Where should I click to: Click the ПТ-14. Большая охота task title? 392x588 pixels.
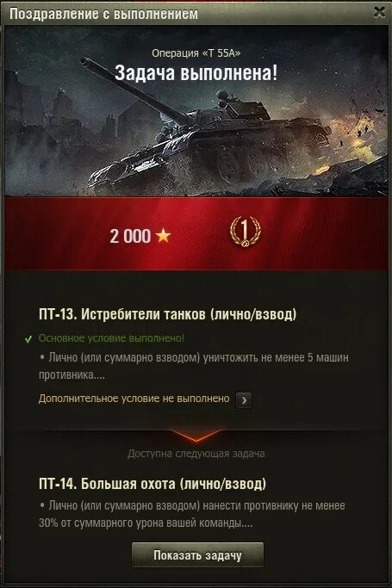152,484
